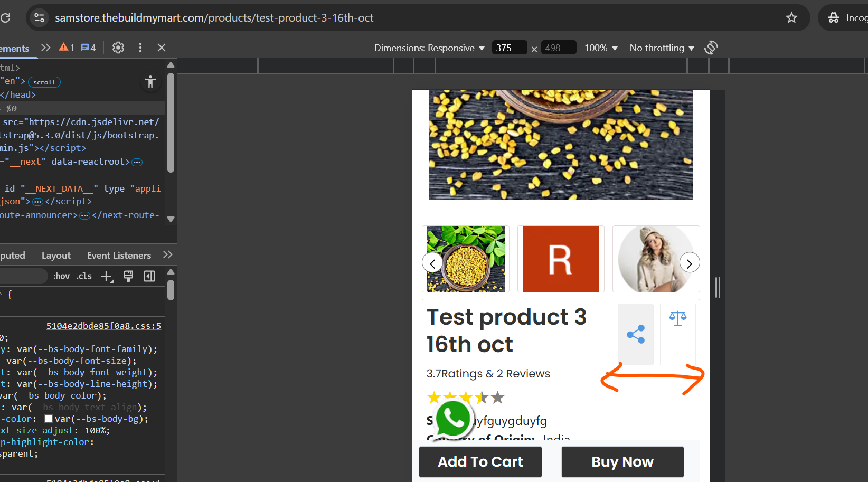The height and width of the screenshot is (482, 868).
Task: Open the 100% zoom dropdown
Action: (x=601, y=48)
